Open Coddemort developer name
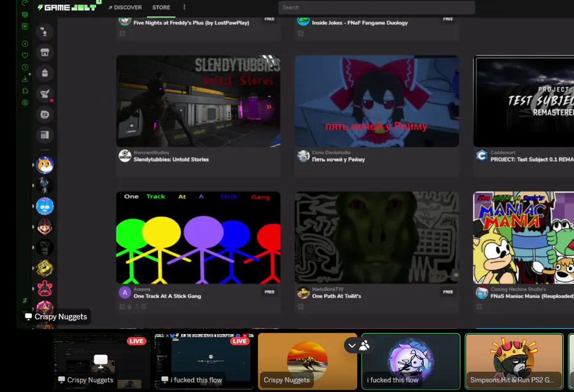Screen dimensions: 574x392 coord(503,152)
